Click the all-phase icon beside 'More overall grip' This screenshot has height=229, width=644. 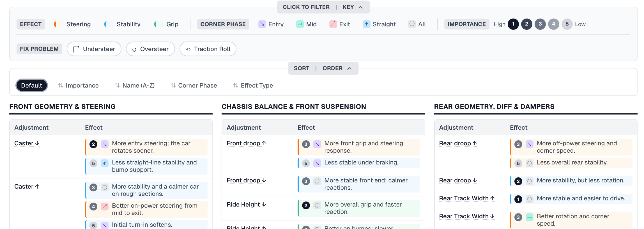pos(317,205)
